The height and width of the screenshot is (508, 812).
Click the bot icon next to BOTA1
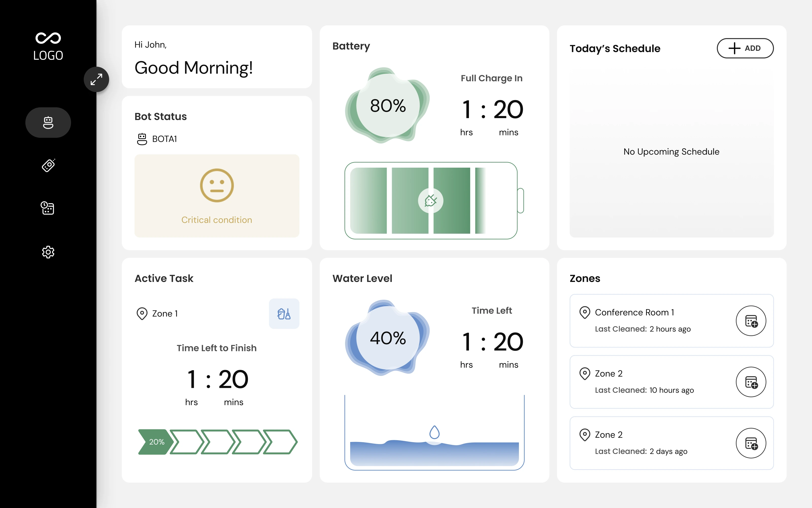pos(142,139)
